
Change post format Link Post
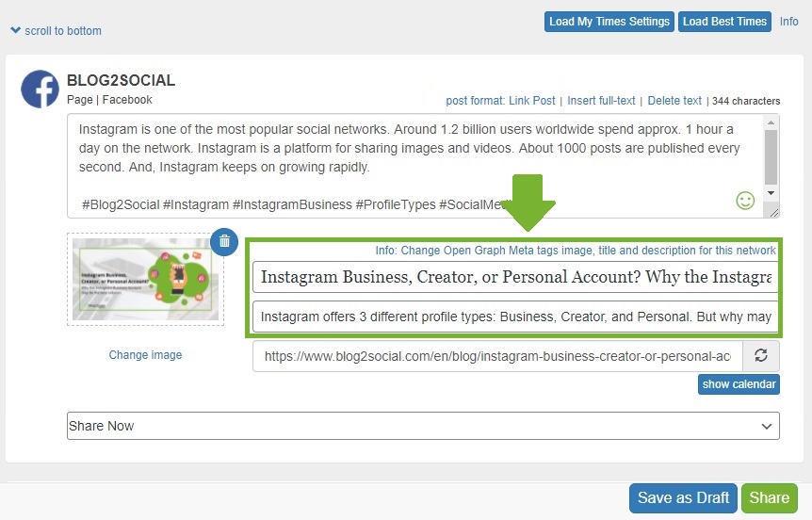point(500,101)
